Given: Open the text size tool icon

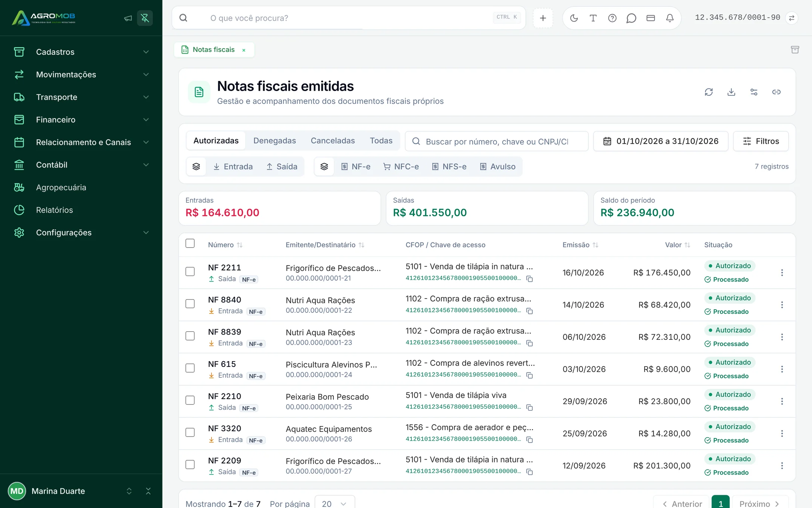Looking at the screenshot, I should point(593,18).
